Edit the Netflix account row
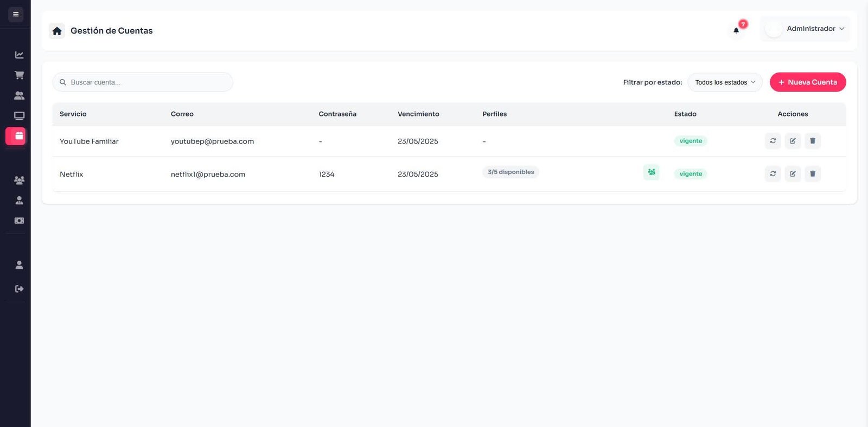 [793, 174]
